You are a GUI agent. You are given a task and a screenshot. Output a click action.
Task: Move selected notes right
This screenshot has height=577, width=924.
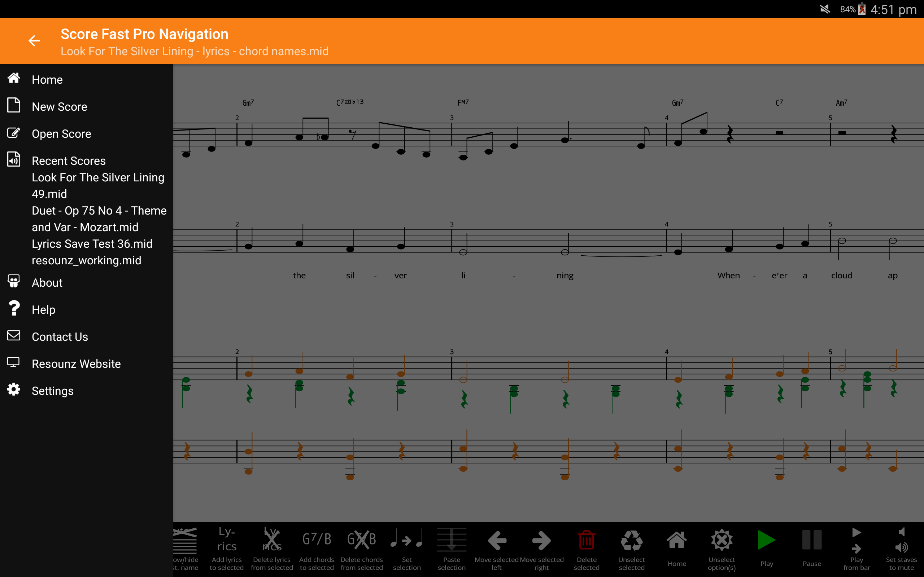point(542,548)
